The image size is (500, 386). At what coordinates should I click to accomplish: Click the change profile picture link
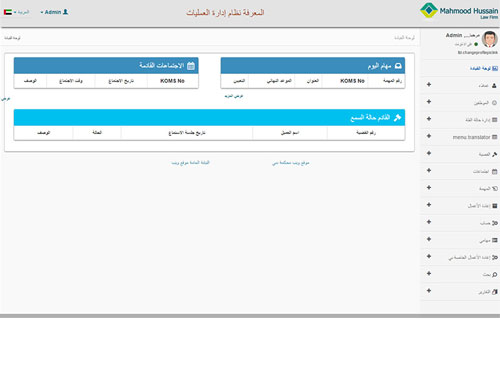pyautogui.click(x=478, y=53)
